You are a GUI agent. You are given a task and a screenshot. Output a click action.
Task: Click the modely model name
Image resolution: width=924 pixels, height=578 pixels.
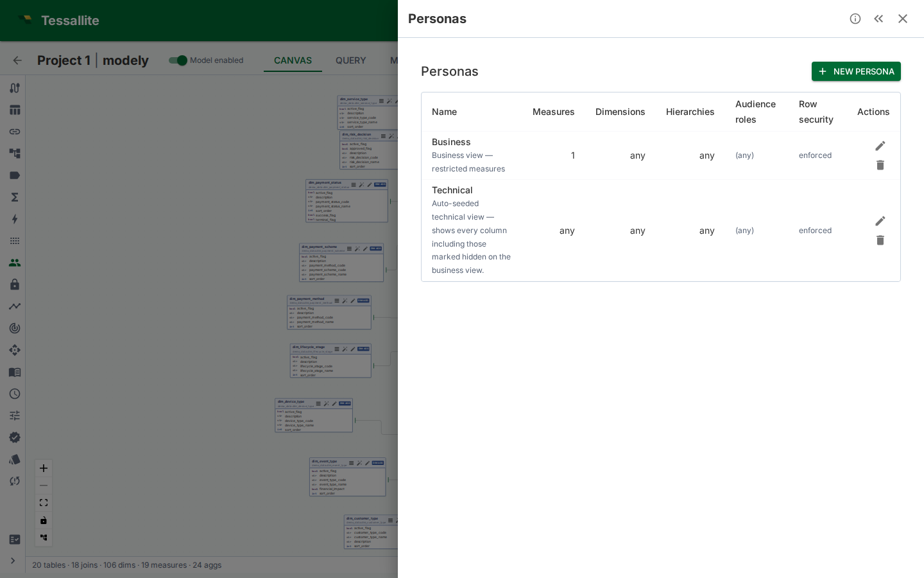pyautogui.click(x=126, y=60)
